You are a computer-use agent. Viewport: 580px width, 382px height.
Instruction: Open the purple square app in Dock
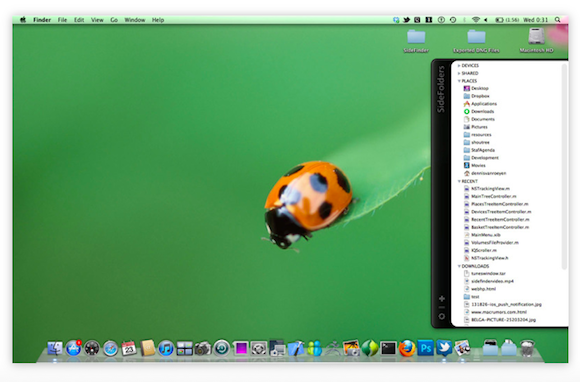[240, 348]
